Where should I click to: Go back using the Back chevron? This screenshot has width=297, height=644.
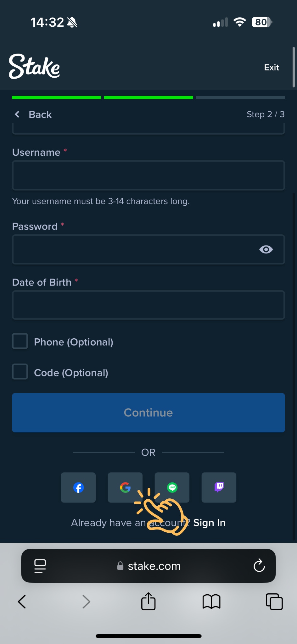point(17,114)
